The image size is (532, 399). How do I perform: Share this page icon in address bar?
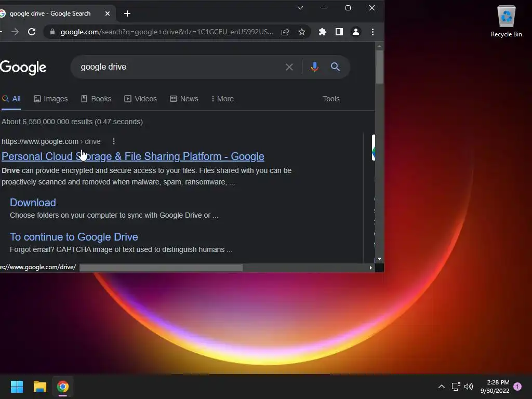click(285, 32)
